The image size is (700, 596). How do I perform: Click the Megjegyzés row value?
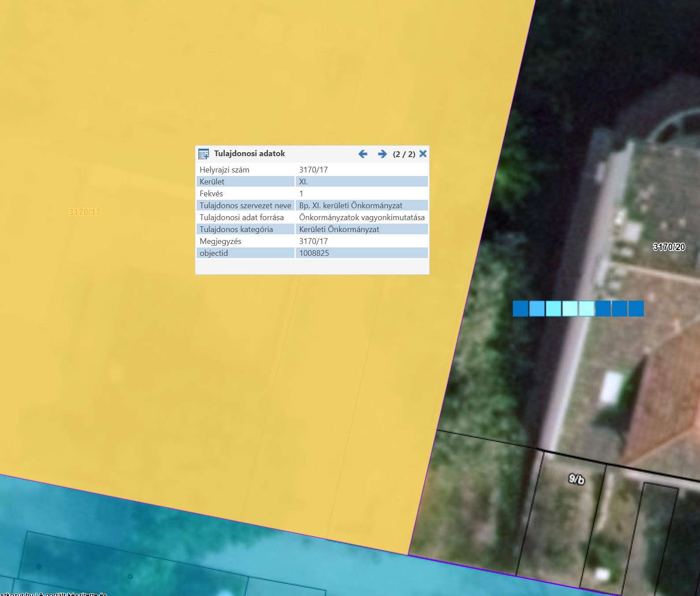313,241
